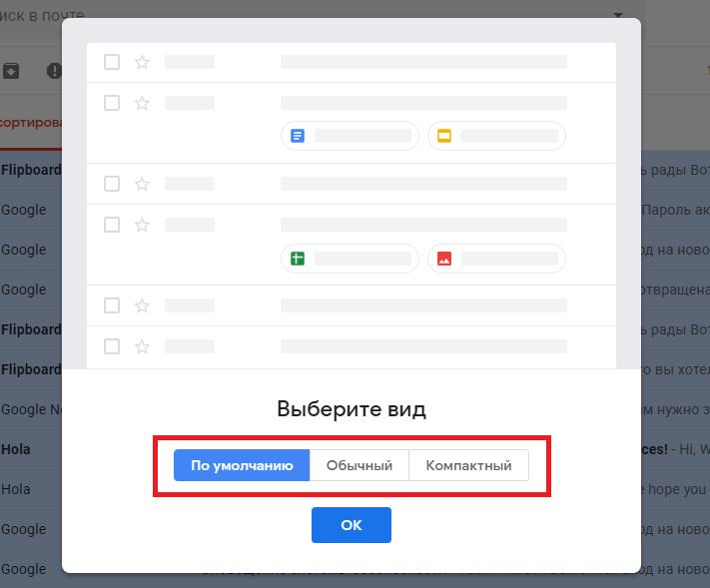
Task: Tick the checkbox in the Docs attachment preview row
Action: (x=112, y=103)
